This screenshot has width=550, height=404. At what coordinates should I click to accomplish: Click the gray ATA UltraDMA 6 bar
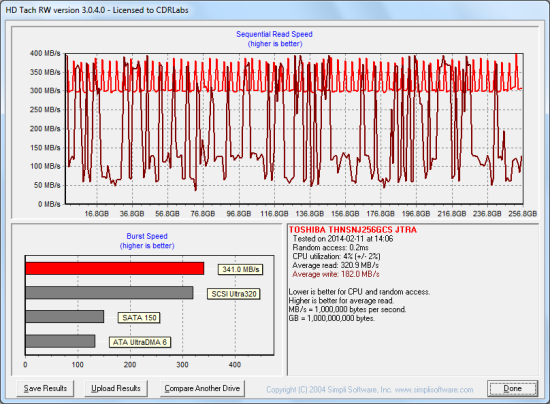pyautogui.click(x=60, y=341)
